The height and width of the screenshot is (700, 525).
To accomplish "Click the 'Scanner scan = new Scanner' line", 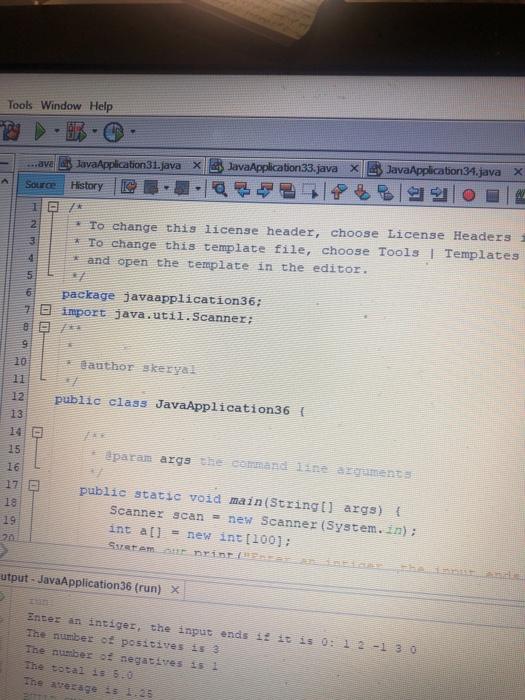I will [263, 520].
